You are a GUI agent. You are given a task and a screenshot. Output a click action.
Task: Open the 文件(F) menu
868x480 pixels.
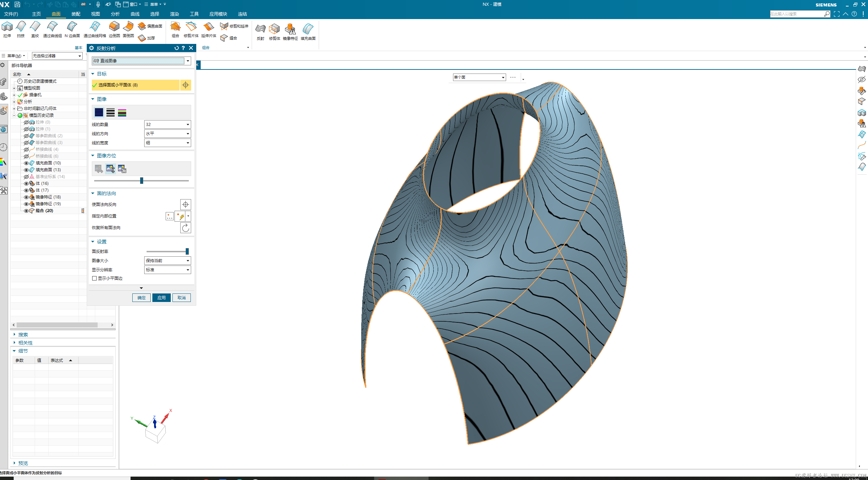point(11,14)
